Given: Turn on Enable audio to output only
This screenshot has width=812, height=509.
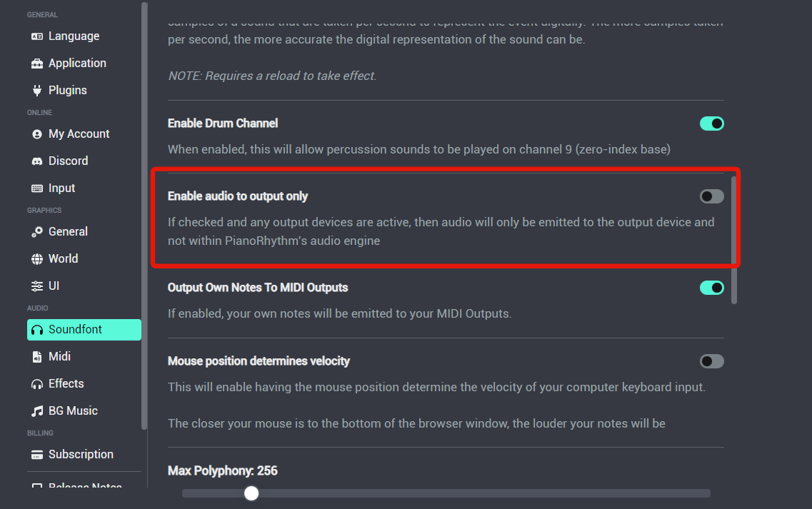Looking at the screenshot, I should click(x=711, y=196).
